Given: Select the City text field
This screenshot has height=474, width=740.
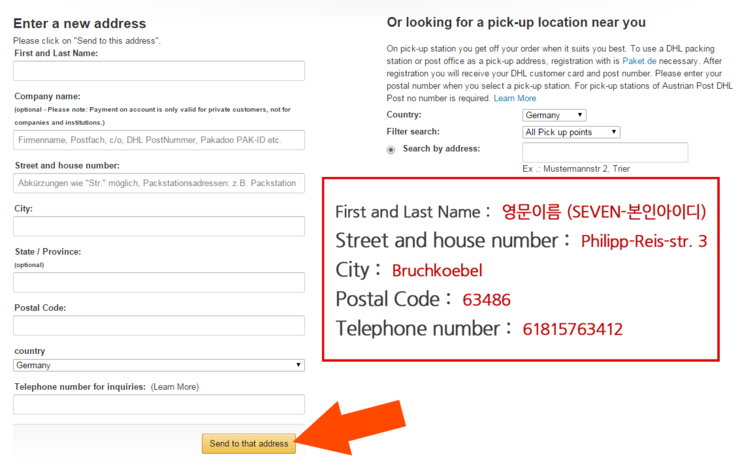Looking at the screenshot, I should pos(159,227).
